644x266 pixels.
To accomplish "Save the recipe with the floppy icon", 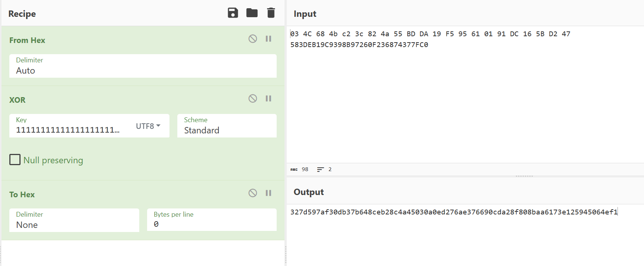I will (233, 13).
